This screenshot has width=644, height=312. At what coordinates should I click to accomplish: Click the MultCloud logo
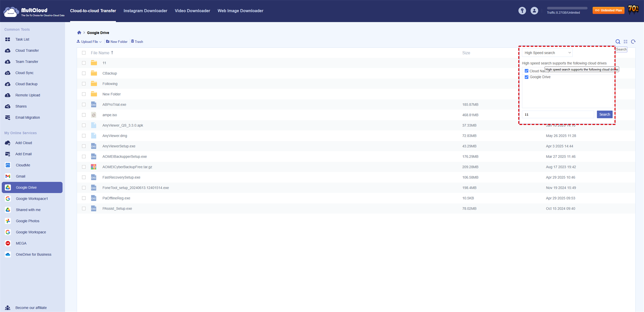34,12
